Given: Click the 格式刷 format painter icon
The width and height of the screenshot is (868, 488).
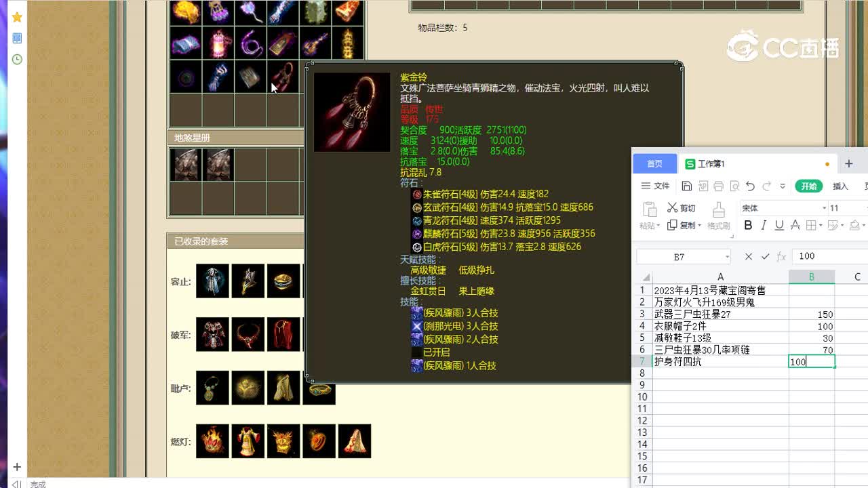Looking at the screenshot, I should (719, 209).
